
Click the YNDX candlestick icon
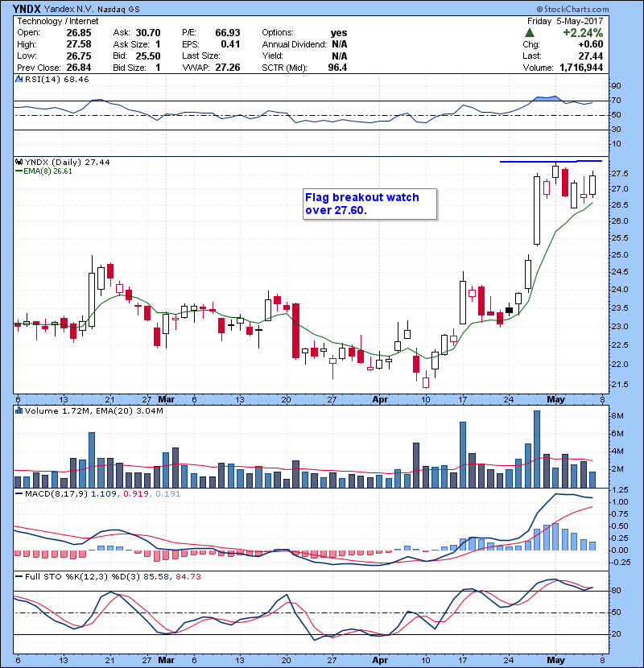click(x=19, y=163)
